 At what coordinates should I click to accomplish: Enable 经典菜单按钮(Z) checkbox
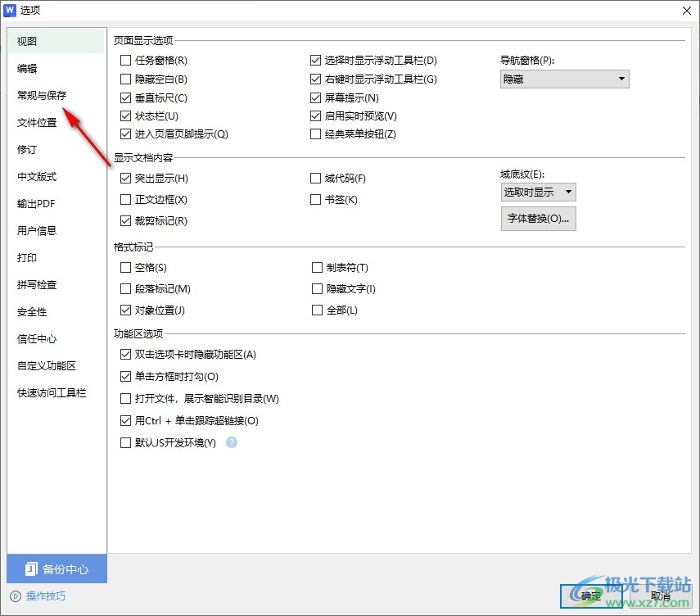tap(316, 134)
